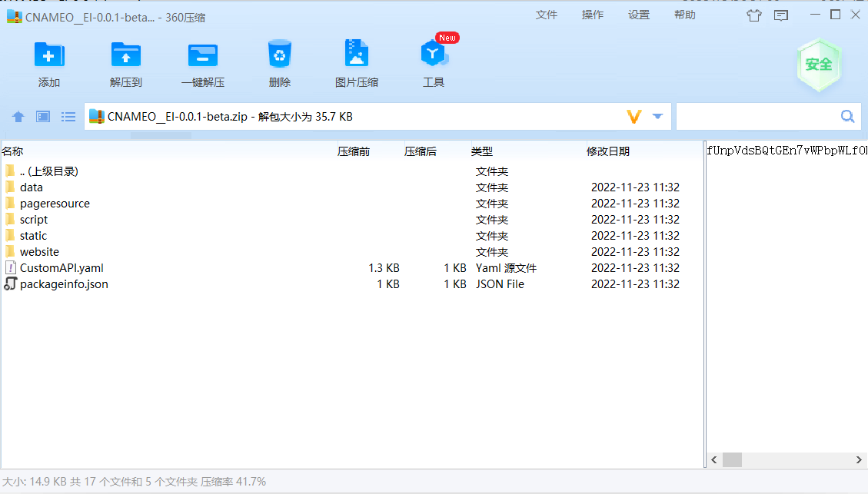Toggle the upgrade rocket icon
Viewport: 868px width, 494px height.
coord(753,15)
